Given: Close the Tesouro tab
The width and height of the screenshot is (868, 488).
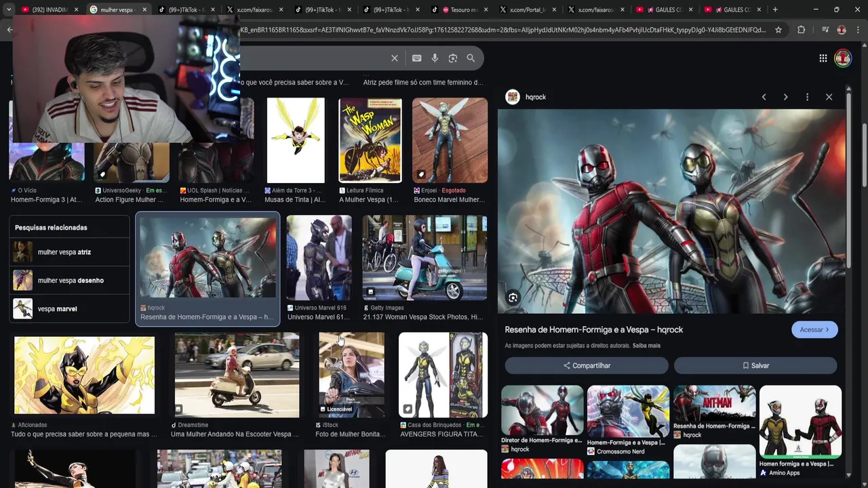Looking at the screenshot, I should pos(487,9).
